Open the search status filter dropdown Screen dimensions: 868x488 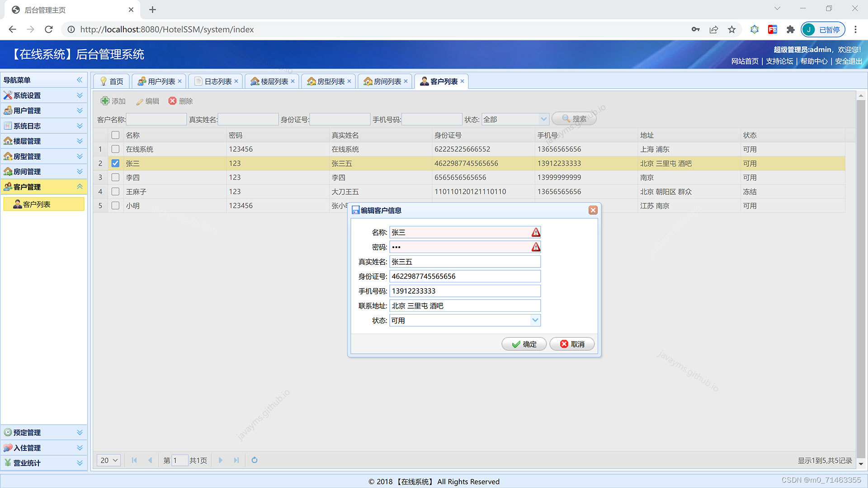[x=543, y=119]
